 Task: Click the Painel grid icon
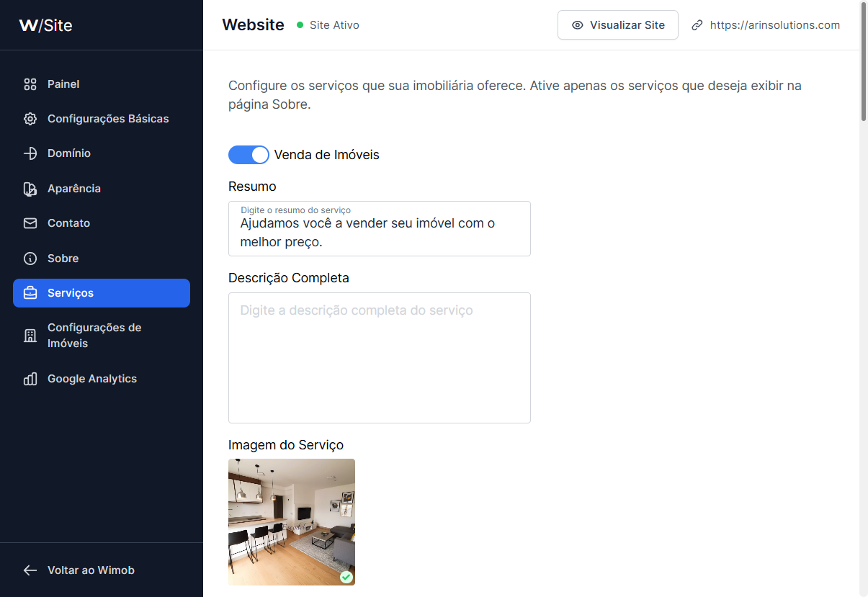coord(30,84)
